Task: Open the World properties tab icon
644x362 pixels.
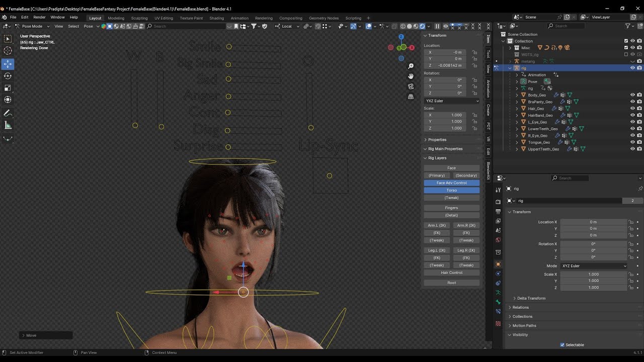Action: point(498,240)
